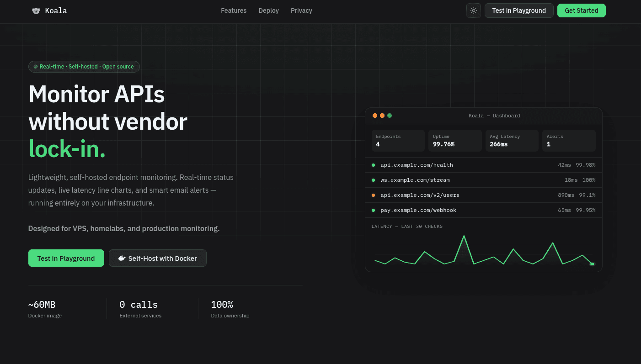Open the Privacy nav item
Image resolution: width=641 pixels, height=364 pixels.
[301, 11]
